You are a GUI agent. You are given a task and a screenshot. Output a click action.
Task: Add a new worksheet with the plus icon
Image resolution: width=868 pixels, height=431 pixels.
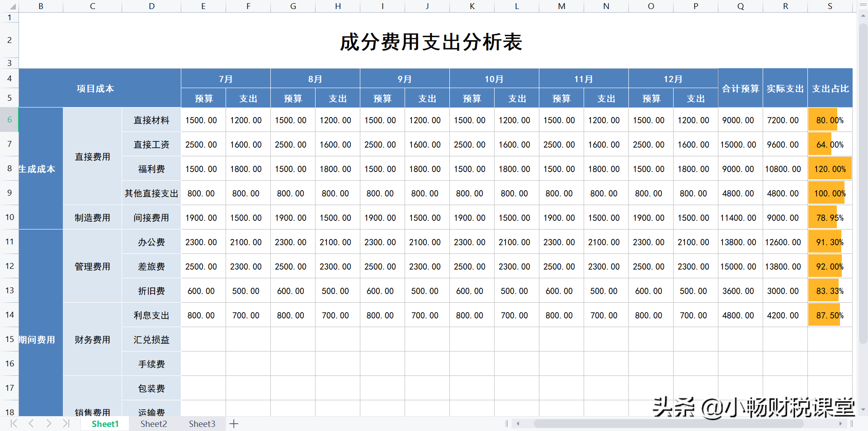[234, 424]
